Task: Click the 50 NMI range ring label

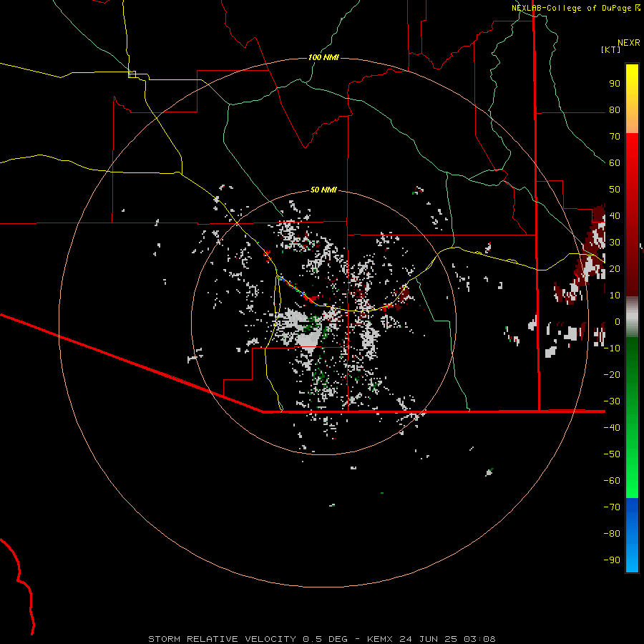Action: click(323, 190)
